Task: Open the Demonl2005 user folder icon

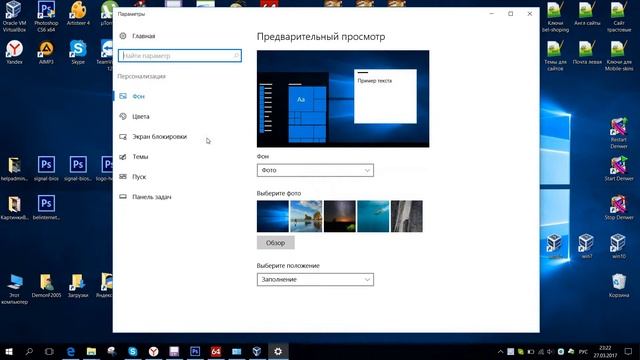Action: pyautogui.click(x=46, y=285)
